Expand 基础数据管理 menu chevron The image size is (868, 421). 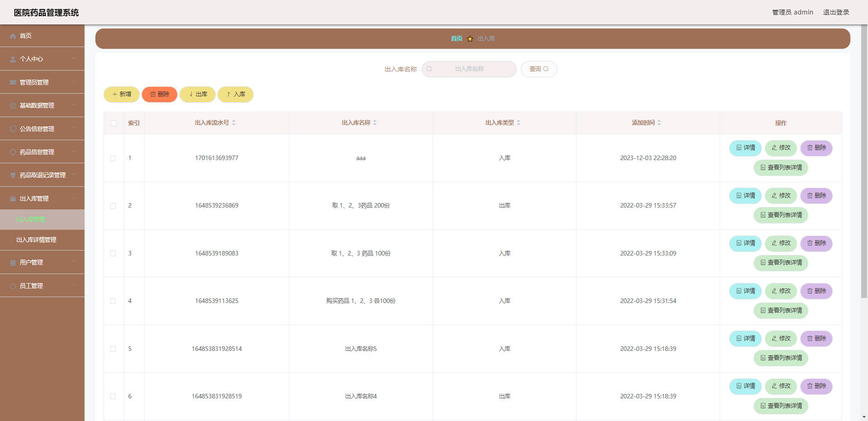tap(74, 105)
